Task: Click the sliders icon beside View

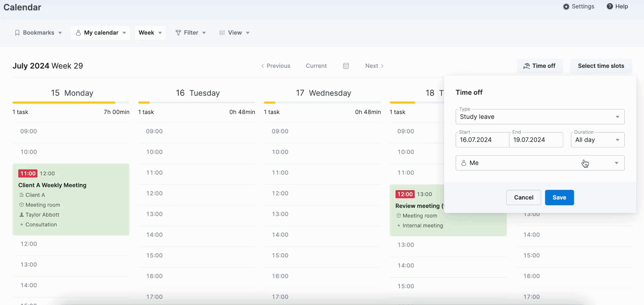Action: click(222, 33)
